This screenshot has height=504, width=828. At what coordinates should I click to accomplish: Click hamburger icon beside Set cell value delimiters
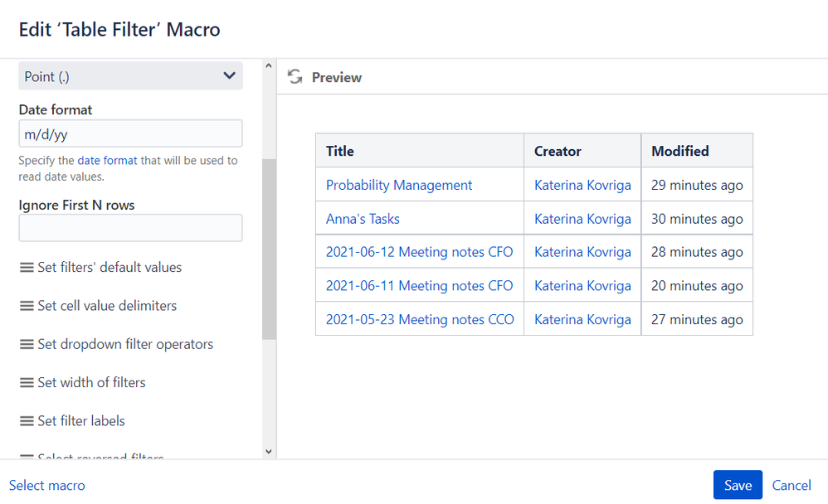pos(27,306)
